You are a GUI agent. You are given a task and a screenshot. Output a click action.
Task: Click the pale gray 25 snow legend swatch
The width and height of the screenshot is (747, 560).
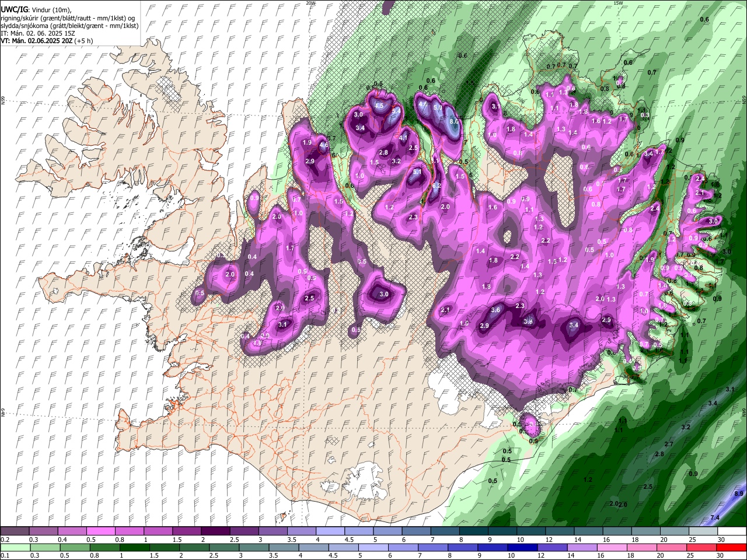click(x=703, y=531)
